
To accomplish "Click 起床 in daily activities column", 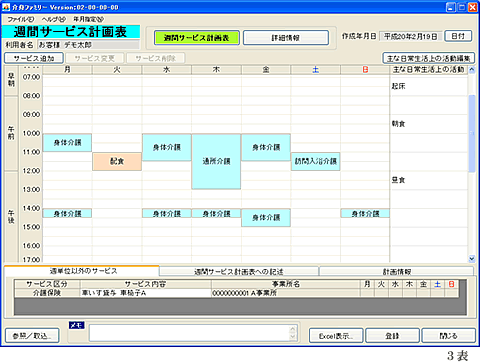I will click(x=398, y=86).
